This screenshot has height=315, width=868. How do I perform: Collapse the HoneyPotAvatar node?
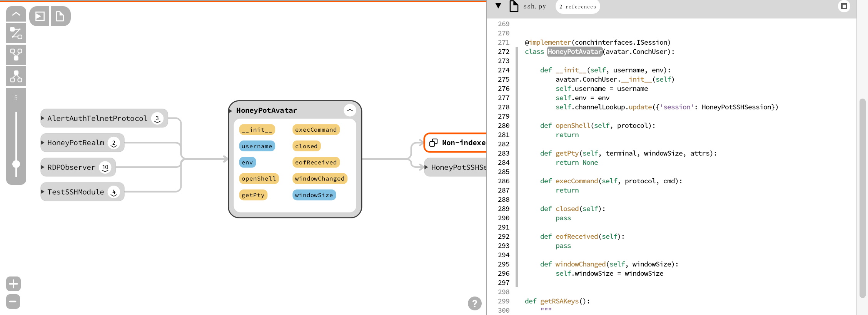(x=349, y=111)
